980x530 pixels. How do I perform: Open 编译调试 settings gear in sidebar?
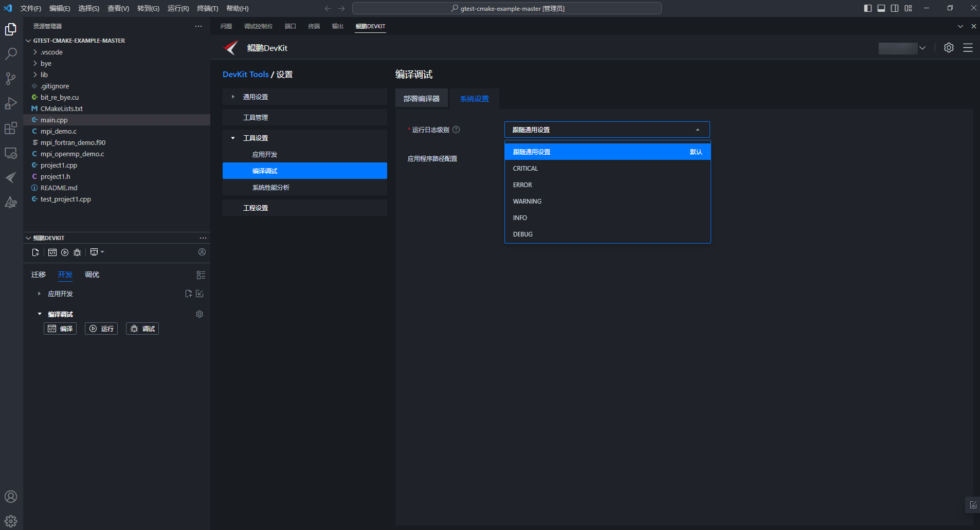pyautogui.click(x=199, y=314)
